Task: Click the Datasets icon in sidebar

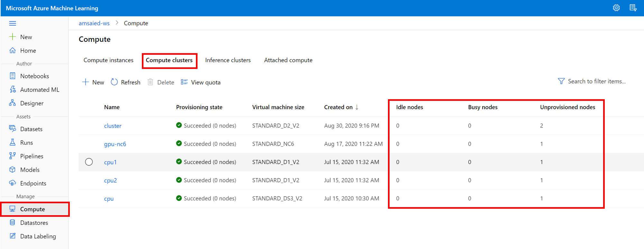Action: tap(13, 129)
